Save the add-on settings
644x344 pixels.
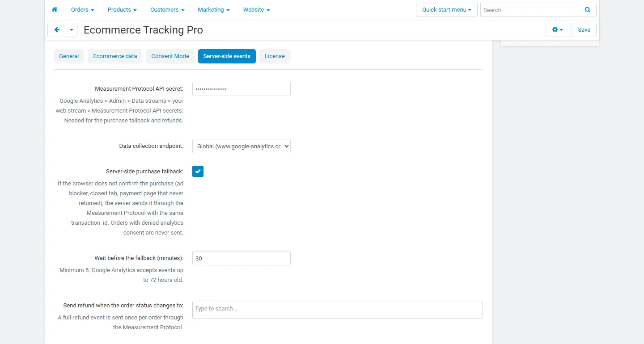click(x=584, y=30)
